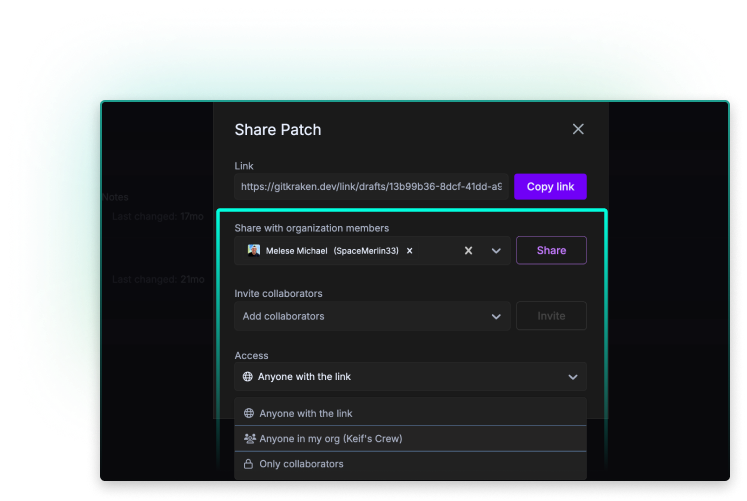Click the Invite button
Screen dimensions: 747x501
point(551,316)
